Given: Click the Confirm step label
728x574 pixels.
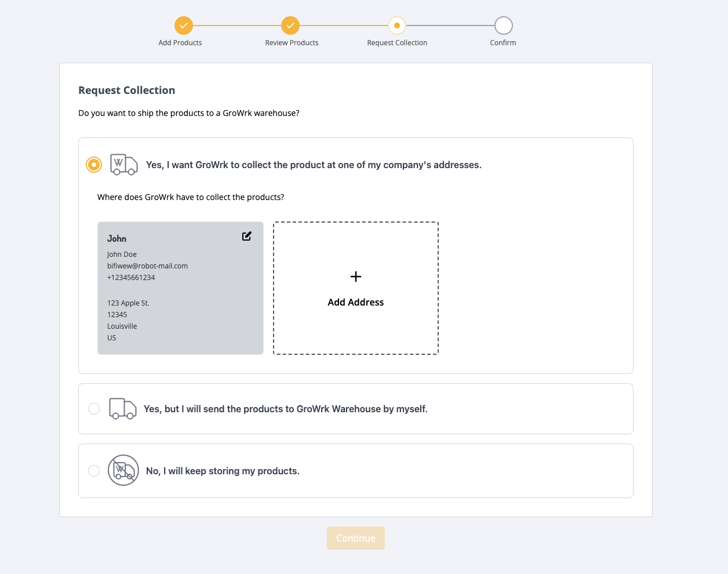Looking at the screenshot, I should tap(503, 43).
